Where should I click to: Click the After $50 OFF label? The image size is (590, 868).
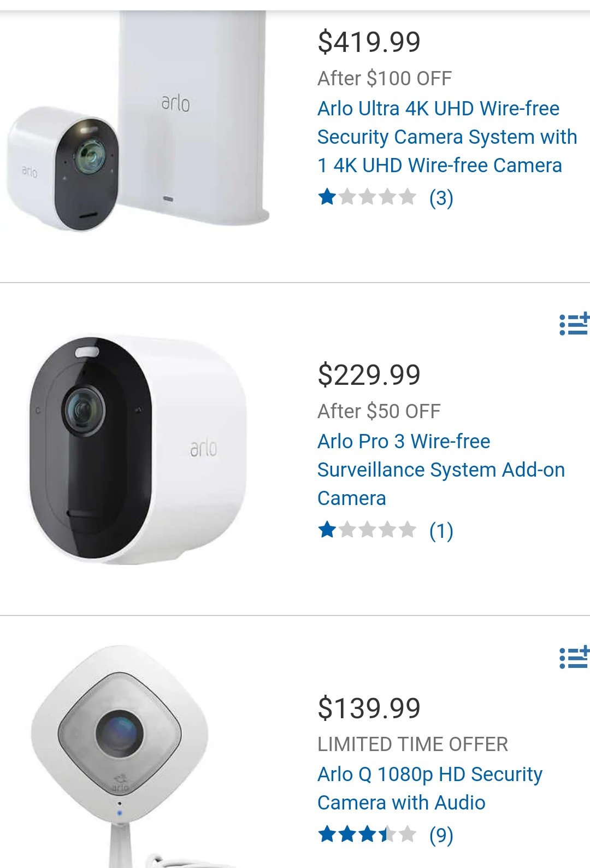(x=379, y=411)
